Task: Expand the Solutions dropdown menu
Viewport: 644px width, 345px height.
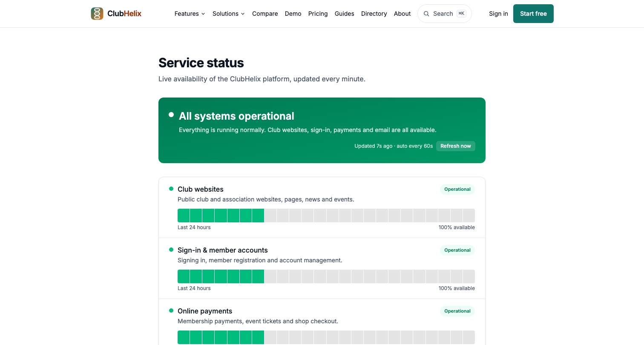Action: [229, 14]
